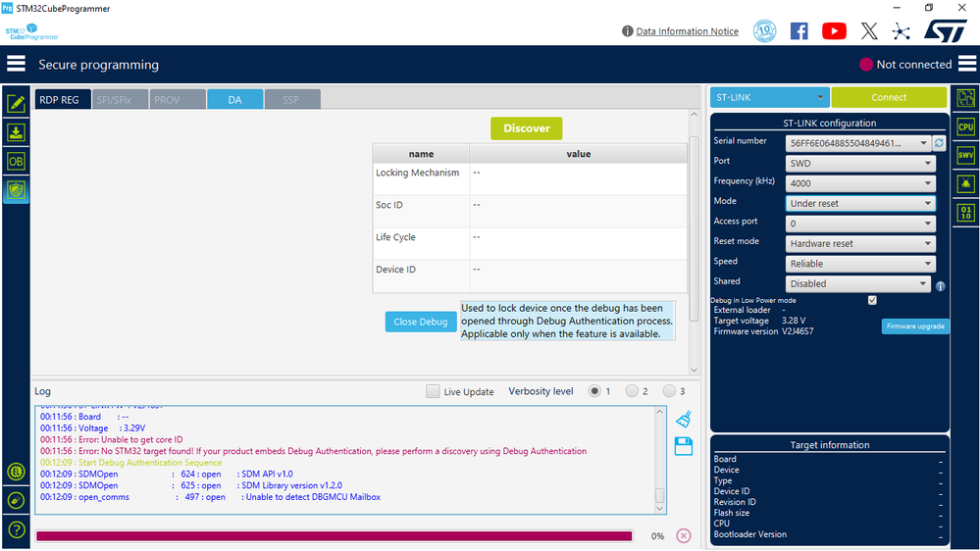Image resolution: width=980 pixels, height=551 pixels.
Task: Click the log panel vertical scrollbar
Action: [659, 460]
